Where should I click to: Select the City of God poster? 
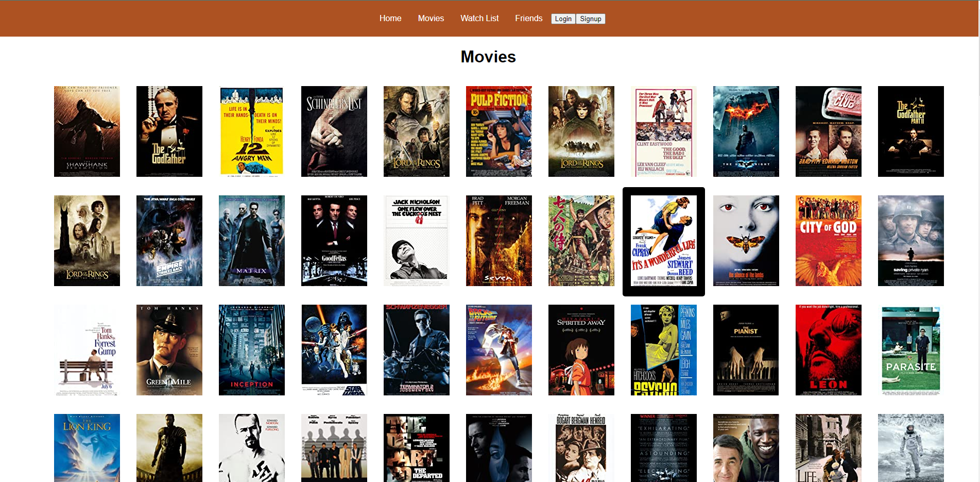(829, 241)
